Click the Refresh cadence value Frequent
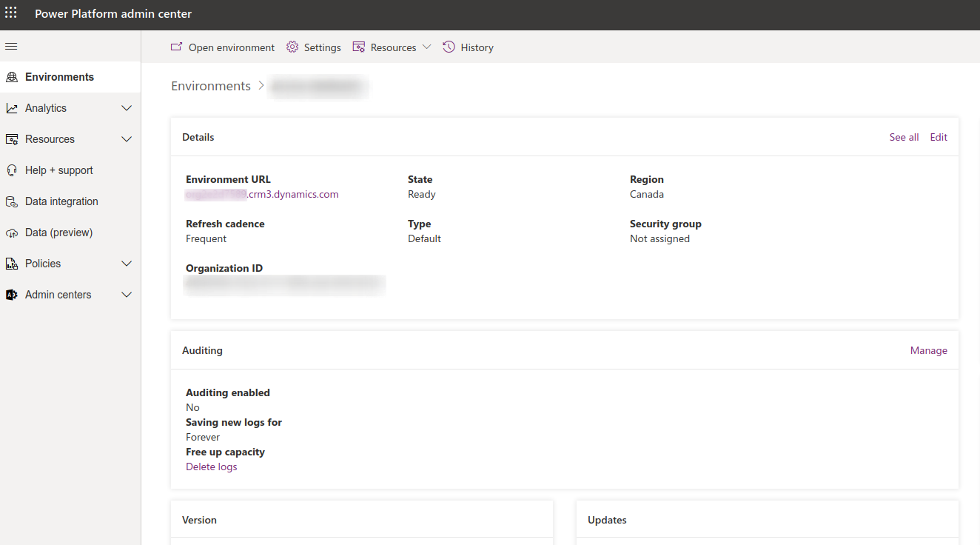 [x=206, y=238]
